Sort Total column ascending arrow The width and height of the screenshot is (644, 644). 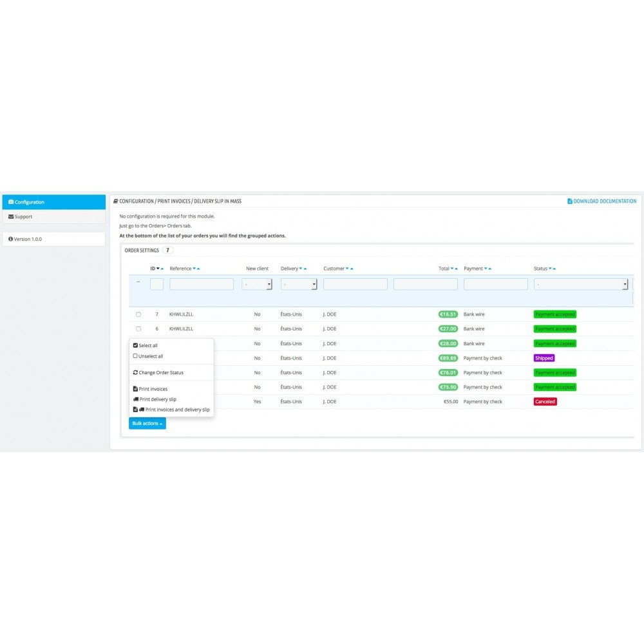pos(457,269)
